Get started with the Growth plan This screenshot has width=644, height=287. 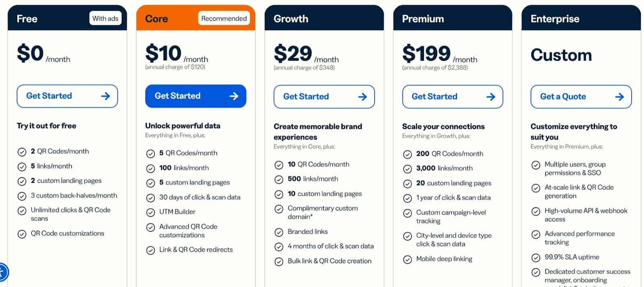click(324, 97)
